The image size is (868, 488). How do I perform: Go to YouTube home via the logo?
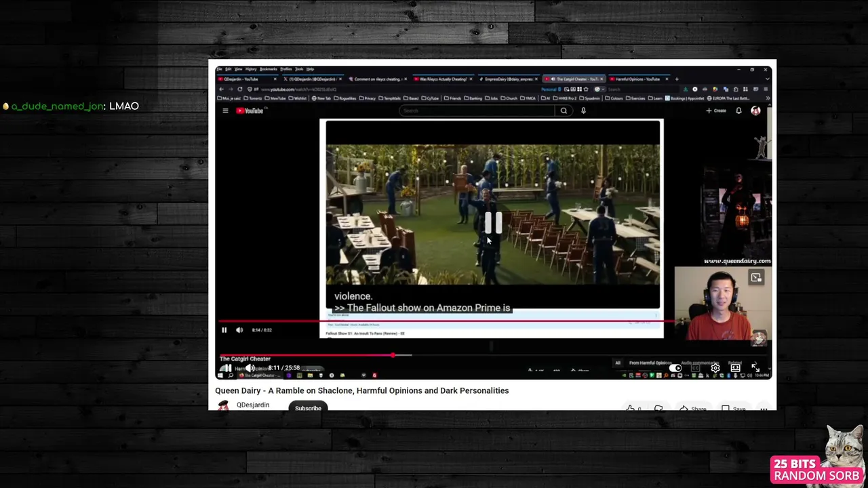(x=250, y=110)
